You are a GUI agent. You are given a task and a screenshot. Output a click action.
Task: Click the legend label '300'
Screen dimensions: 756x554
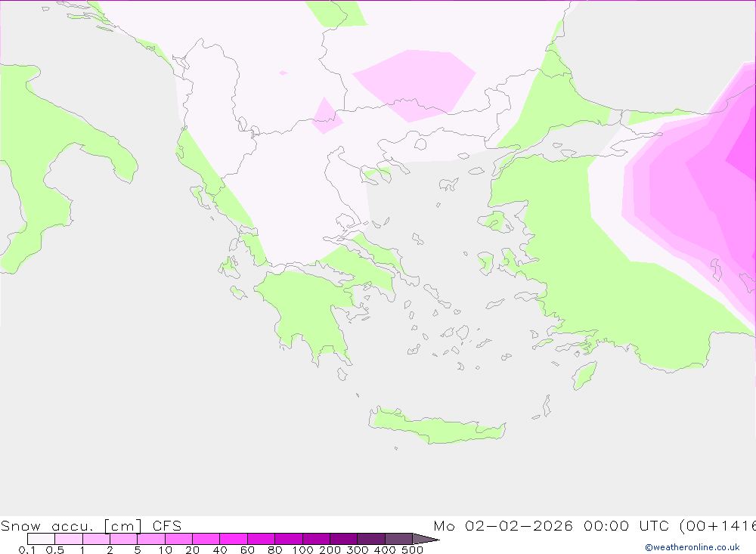(x=358, y=549)
